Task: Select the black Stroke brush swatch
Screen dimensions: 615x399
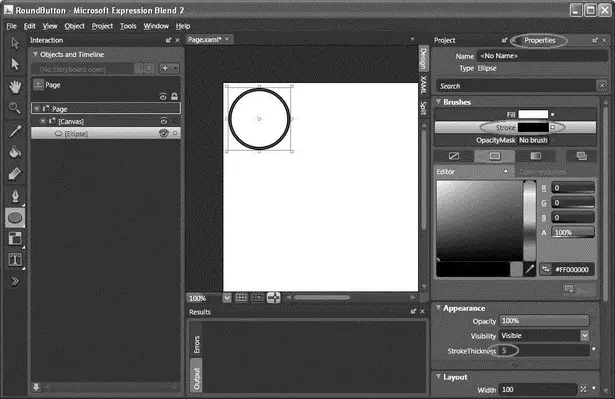Action: click(x=533, y=127)
